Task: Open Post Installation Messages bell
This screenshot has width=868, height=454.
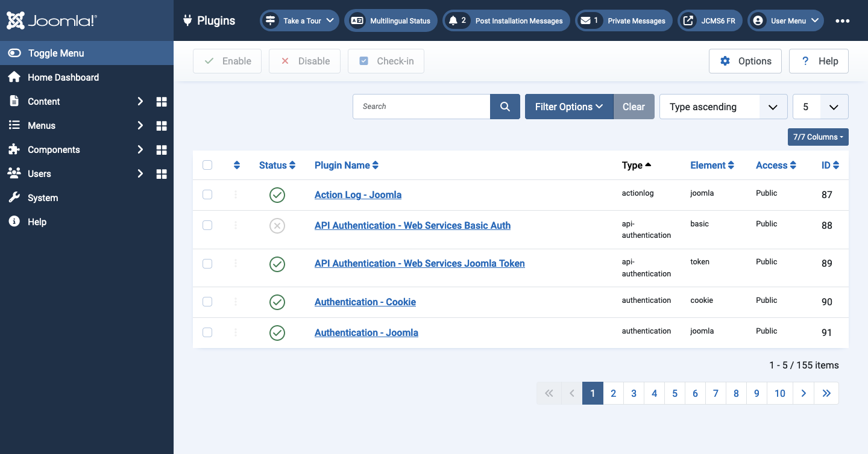Action: (x=506, y=20)
